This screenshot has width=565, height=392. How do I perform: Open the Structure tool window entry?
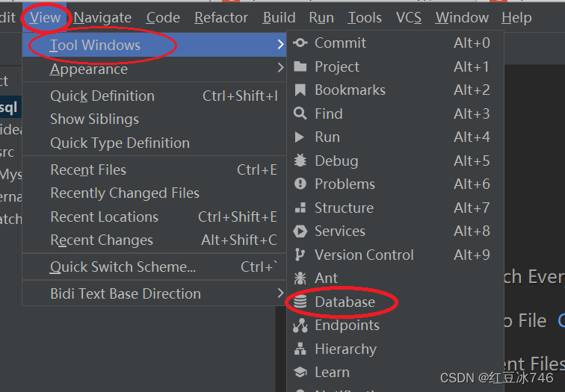click(x=395, y=208)
